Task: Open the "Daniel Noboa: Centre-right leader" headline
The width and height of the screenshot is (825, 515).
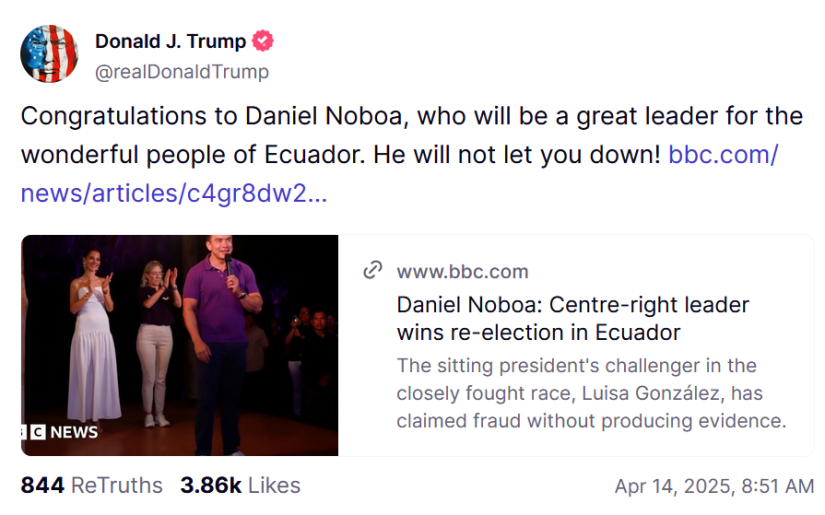Action: (572, 304)
